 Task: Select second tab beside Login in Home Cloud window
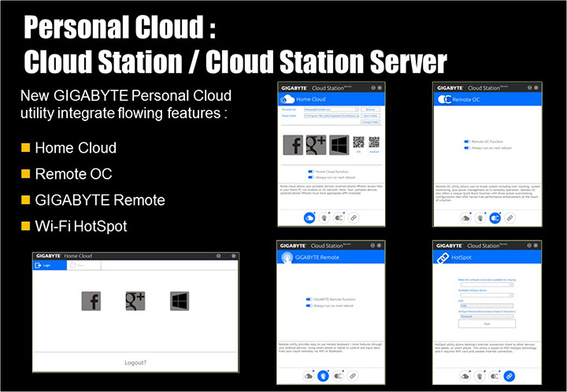click(x=84, y=265)
